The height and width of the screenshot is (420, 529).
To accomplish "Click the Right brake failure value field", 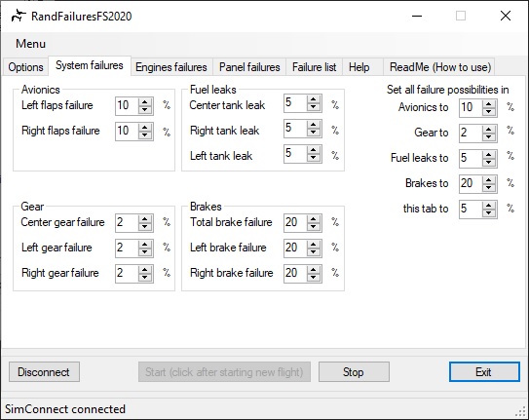I will pyautogui.click(x=295, y=273).
